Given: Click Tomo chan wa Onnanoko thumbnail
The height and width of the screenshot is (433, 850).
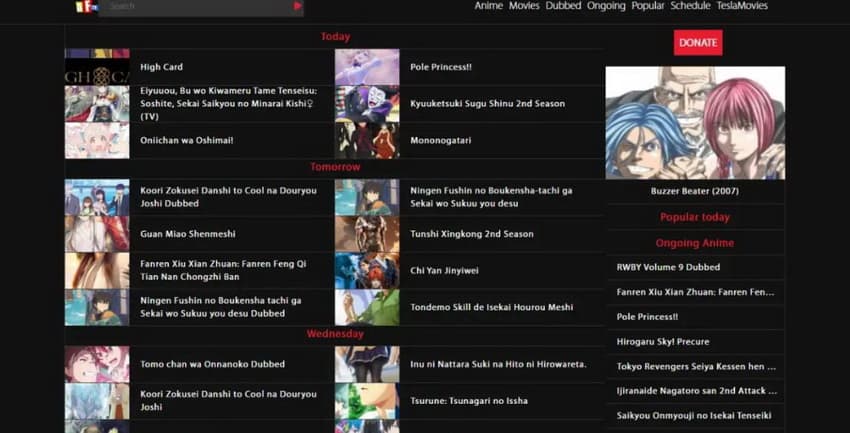Looking at the screenshot, I should point(97,364).
